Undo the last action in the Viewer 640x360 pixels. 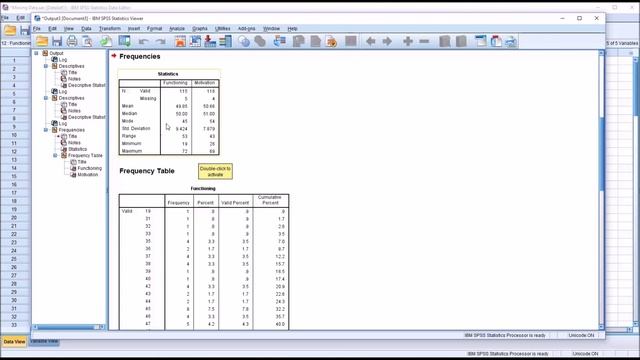click(143, 41)
